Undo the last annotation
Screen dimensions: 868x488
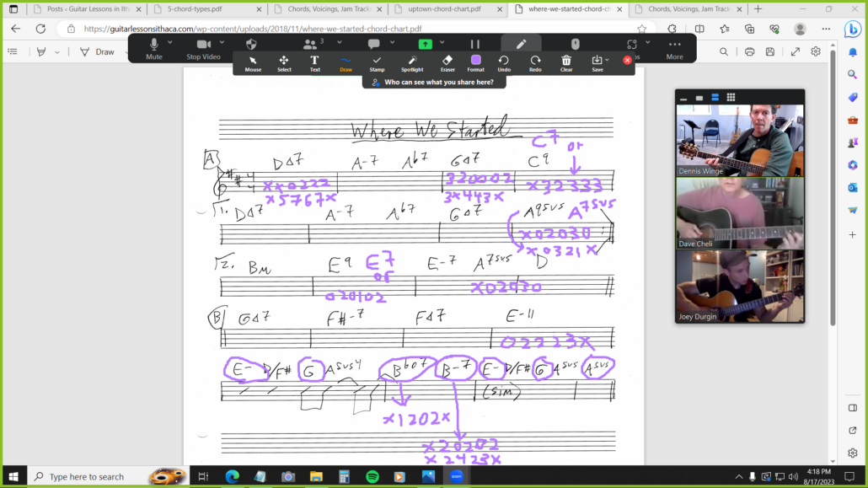tap(503, 62)
